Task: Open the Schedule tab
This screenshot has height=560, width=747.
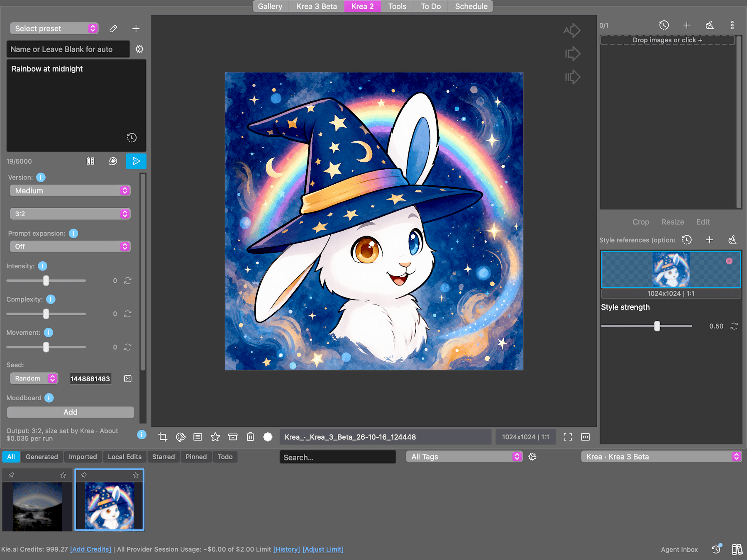Action: [x=471, y=6]
